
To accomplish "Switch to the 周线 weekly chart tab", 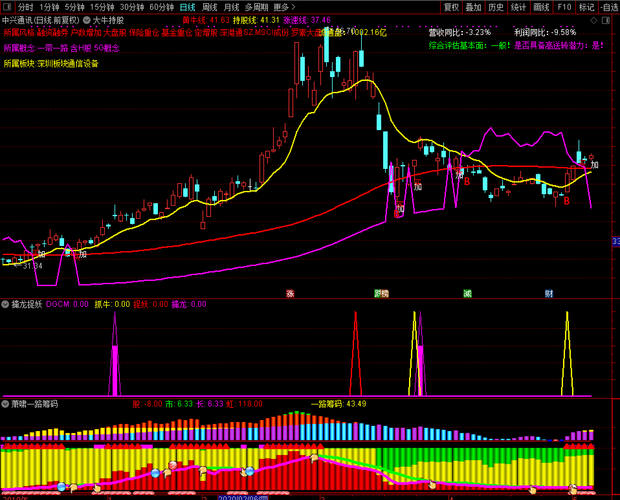I will 209,6.
